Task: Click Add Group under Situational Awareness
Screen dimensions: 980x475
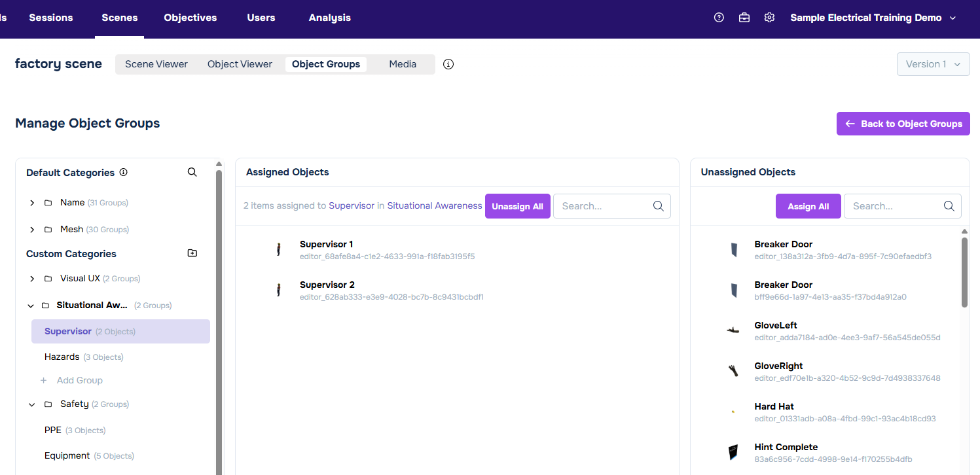Action: tap(80, 380)
